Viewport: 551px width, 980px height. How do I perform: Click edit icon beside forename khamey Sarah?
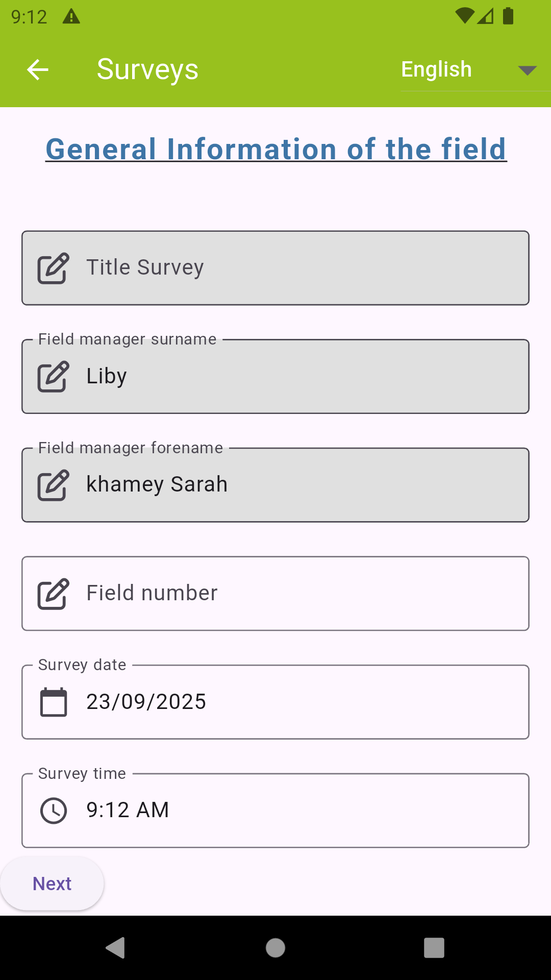53,485
